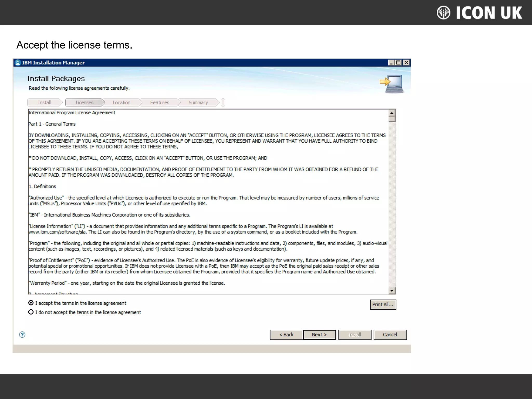Click Next to continue installation
Viewport: 532px width, 399px height.
(319, 335)
